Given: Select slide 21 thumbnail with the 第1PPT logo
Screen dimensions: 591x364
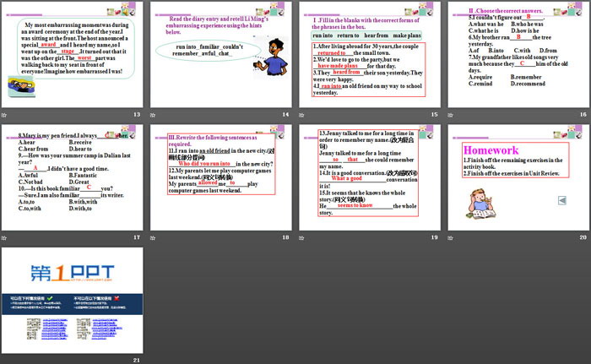Looking at the screenshot, I should 72,301.
